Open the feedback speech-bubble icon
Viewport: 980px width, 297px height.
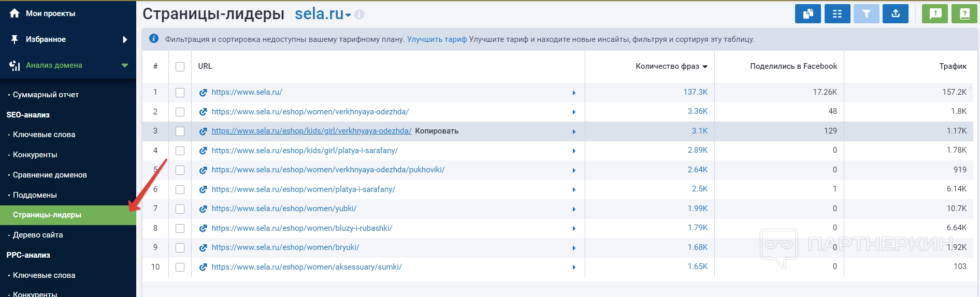click(x=935, y=14)
